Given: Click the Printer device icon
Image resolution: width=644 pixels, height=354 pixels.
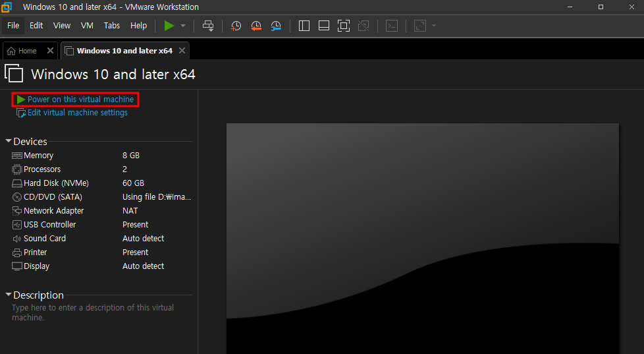Looking at the screenshot, I should [17, 252].
